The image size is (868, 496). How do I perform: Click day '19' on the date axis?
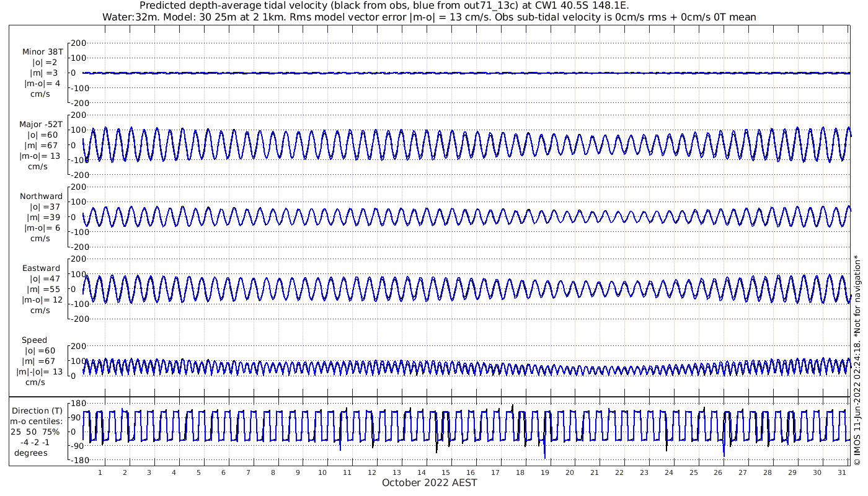544,472
